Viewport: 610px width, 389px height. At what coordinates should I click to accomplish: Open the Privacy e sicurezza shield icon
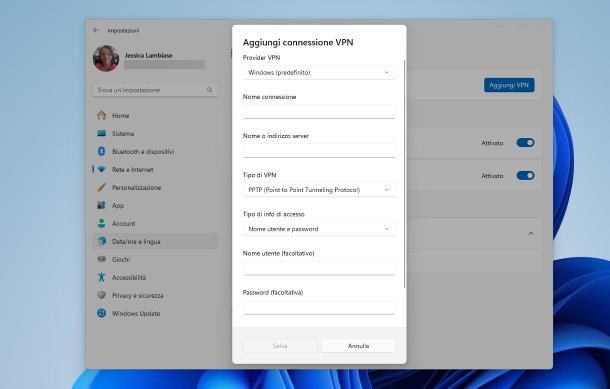point(102,295)
